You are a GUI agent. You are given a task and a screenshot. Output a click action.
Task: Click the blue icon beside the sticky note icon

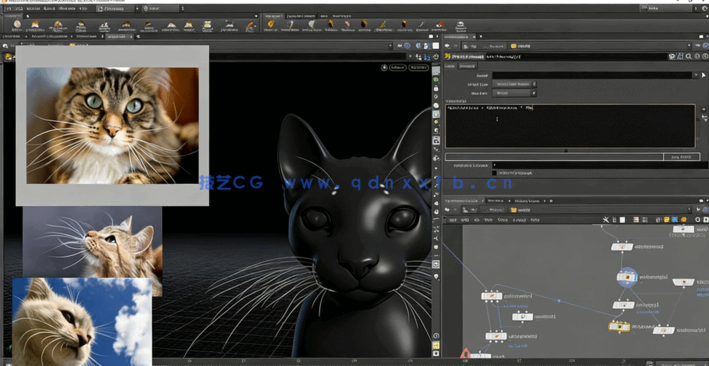click(x=674, y=219)
